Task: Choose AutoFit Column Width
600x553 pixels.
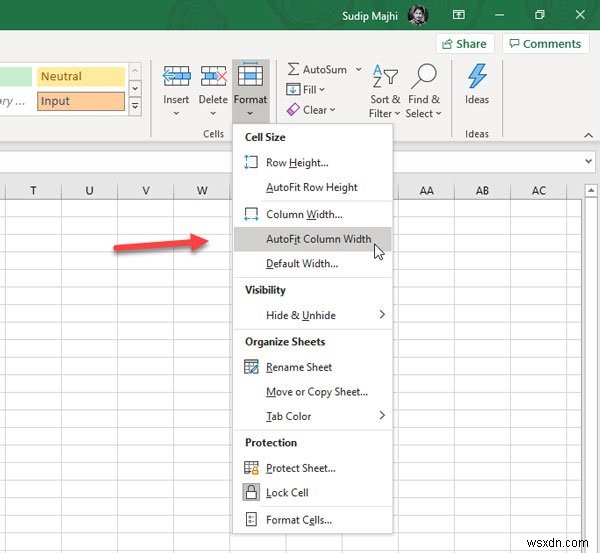Action: 313,239
